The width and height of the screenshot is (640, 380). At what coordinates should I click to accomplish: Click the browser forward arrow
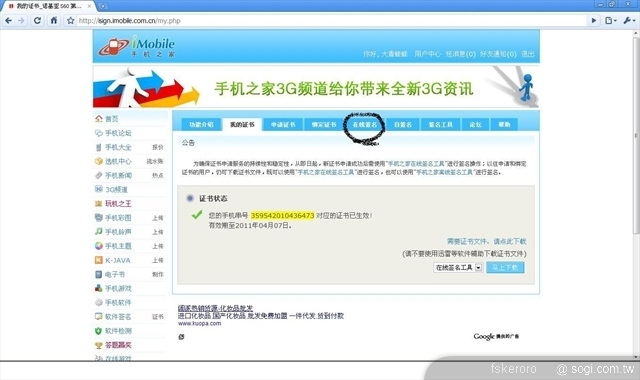pyautogui.click(x=22, y=20)
